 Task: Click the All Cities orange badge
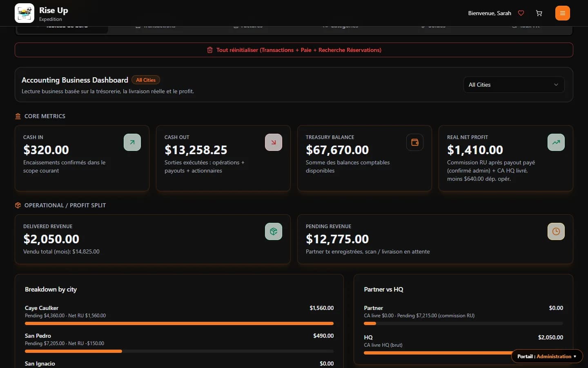point(146,80)
